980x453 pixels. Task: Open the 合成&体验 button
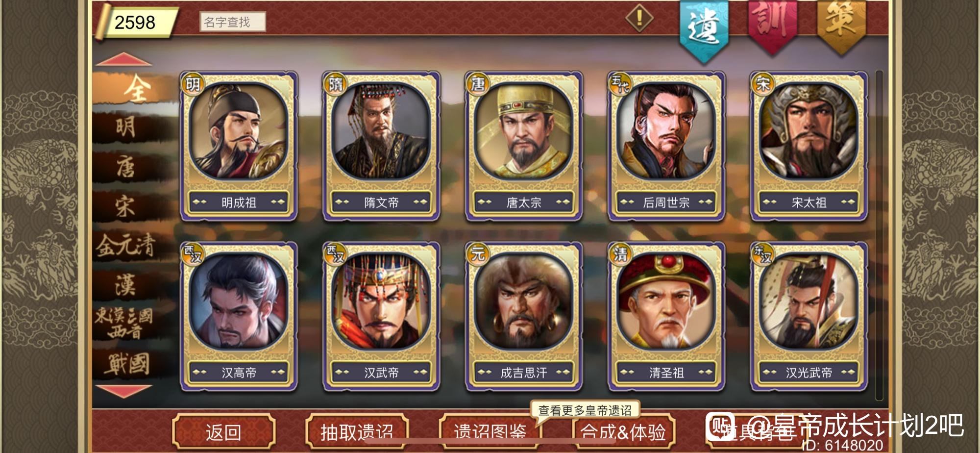tap(623, 432)
